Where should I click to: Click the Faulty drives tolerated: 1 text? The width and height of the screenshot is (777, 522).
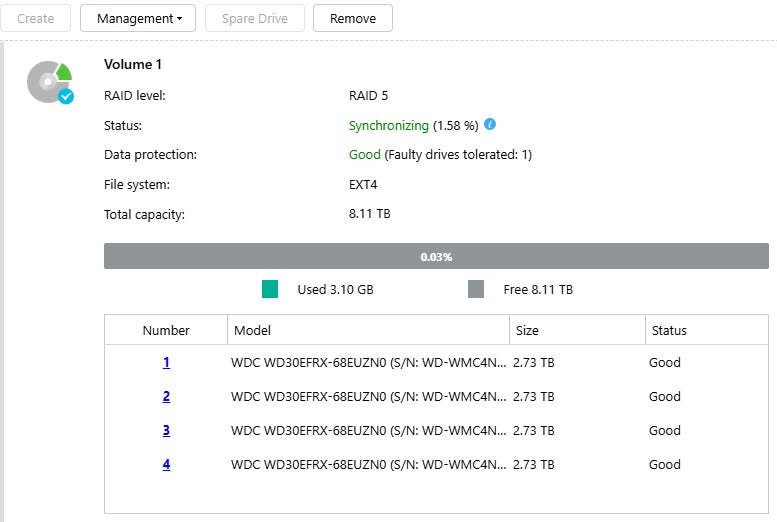458,155
